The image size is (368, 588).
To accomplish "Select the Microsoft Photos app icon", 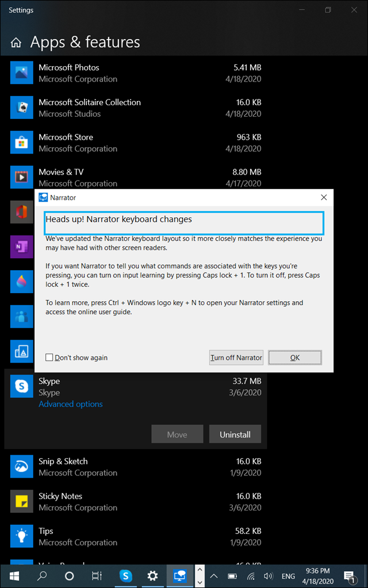I will (21, 73).
